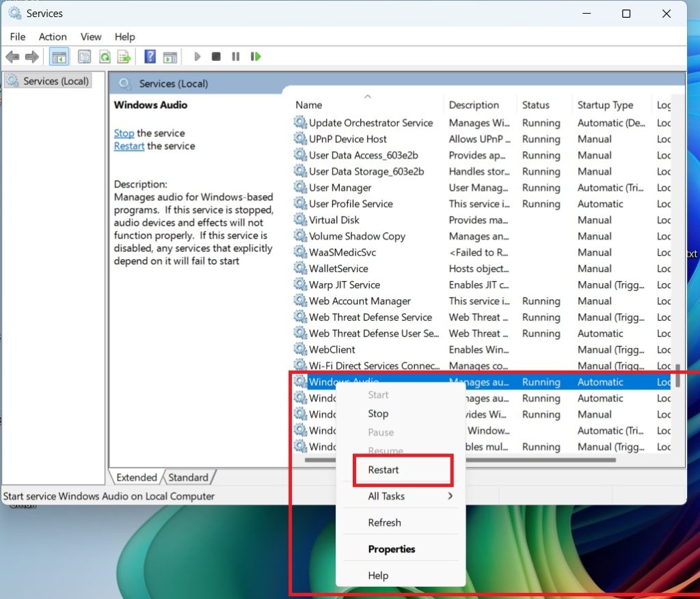Screen dimensions: 700x599
Task: Select the Update Orchestrator Service row
Action: pyautogui.click(x=482, y=122)
